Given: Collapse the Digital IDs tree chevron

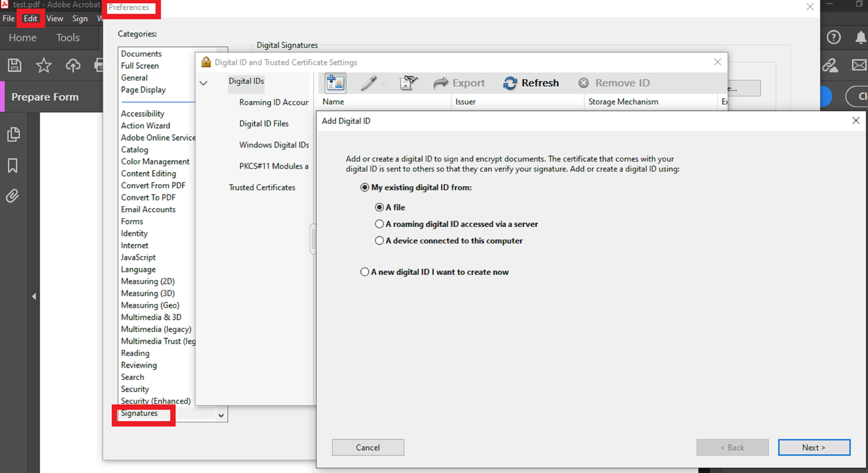Looking at the screenshot, I should 203,83.
